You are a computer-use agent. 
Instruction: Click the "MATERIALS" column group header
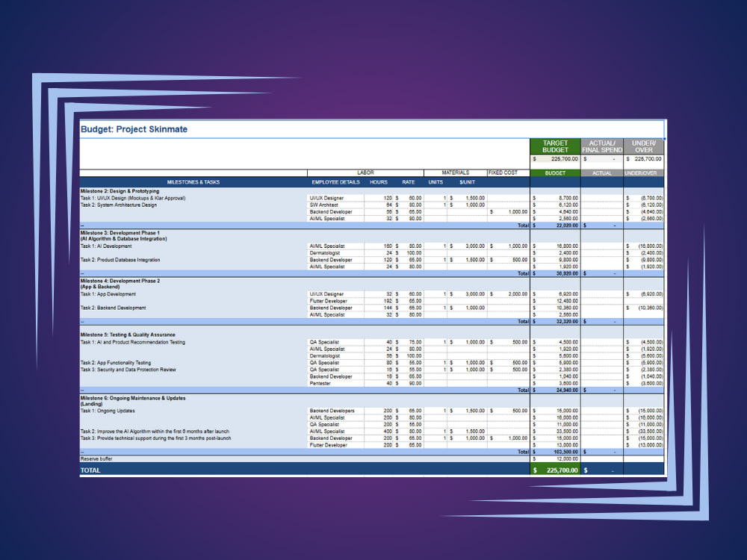coord(455,172)
